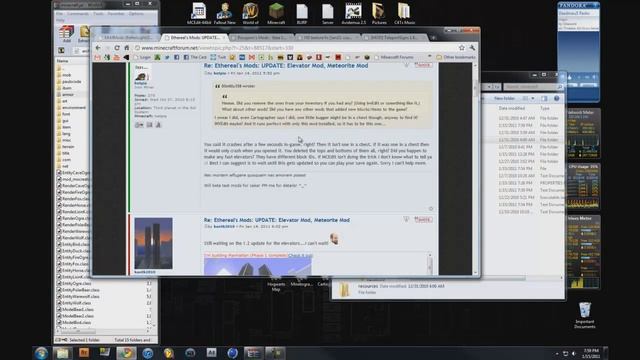This screenshot has height=360, width=640.
Task: Click the forum page vertical scrollbar
Action: pyautogui.click(x=476, y=169)
